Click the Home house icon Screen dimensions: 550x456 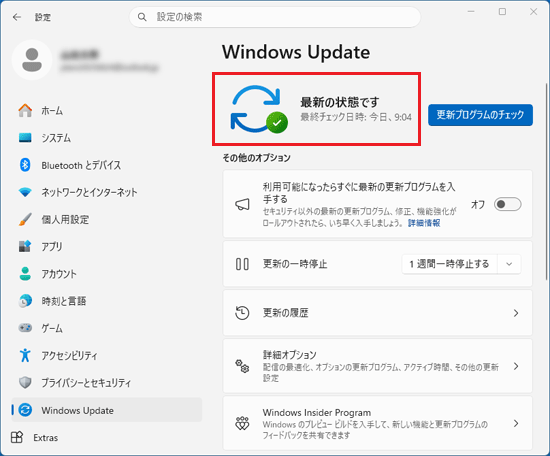pos(25,110)
